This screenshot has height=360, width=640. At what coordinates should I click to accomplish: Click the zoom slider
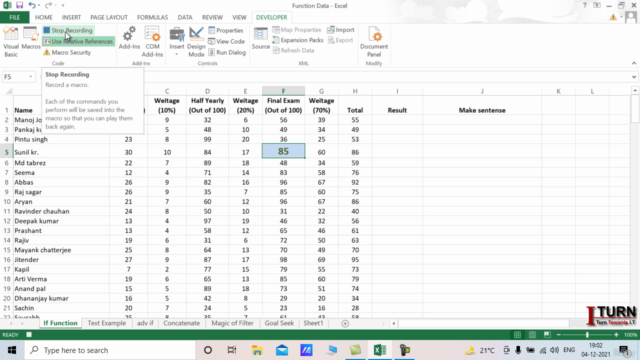pos(587,335)
